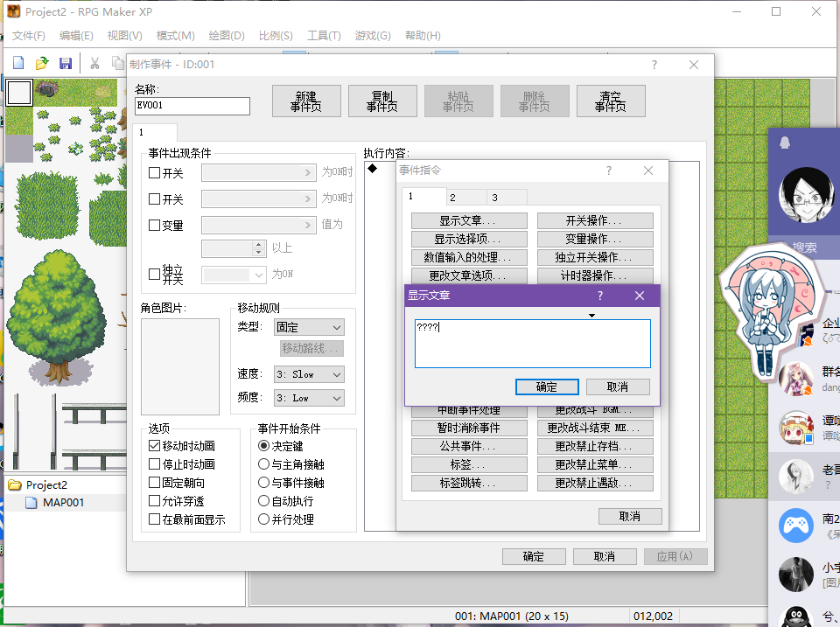Screen dimensions: 840x627
Task: Open the 变量 selector field
Action: [258, 225]
